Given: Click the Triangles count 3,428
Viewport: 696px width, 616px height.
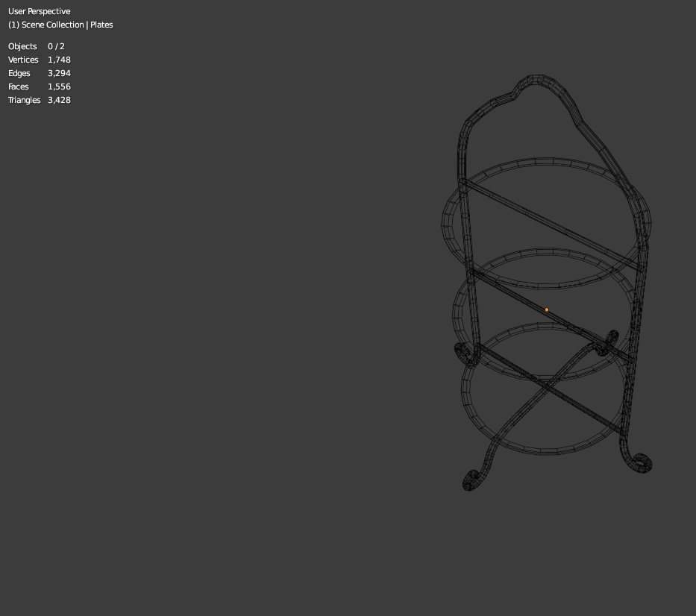Looking at the screenshot, I should tap(59, 100).
